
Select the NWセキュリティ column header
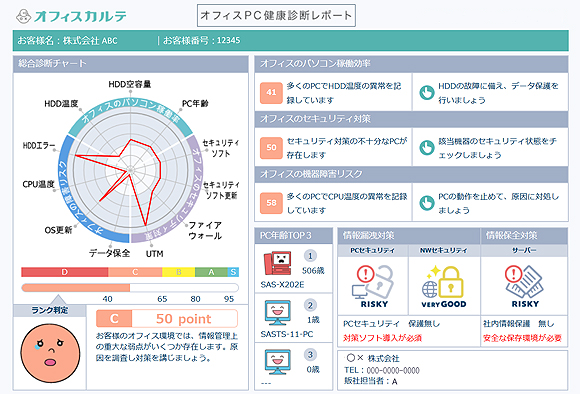(x=444, y=250)
